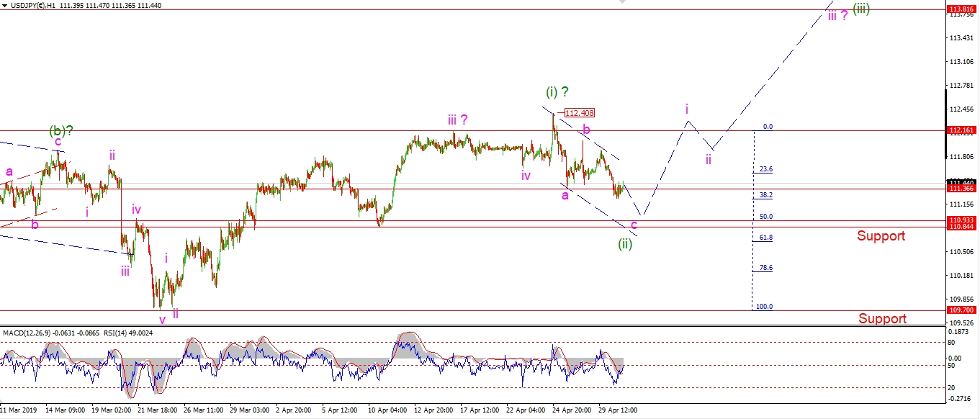Select the 112.408 price arrow label
Screen dimensions: 980x419
coord(579,113)
